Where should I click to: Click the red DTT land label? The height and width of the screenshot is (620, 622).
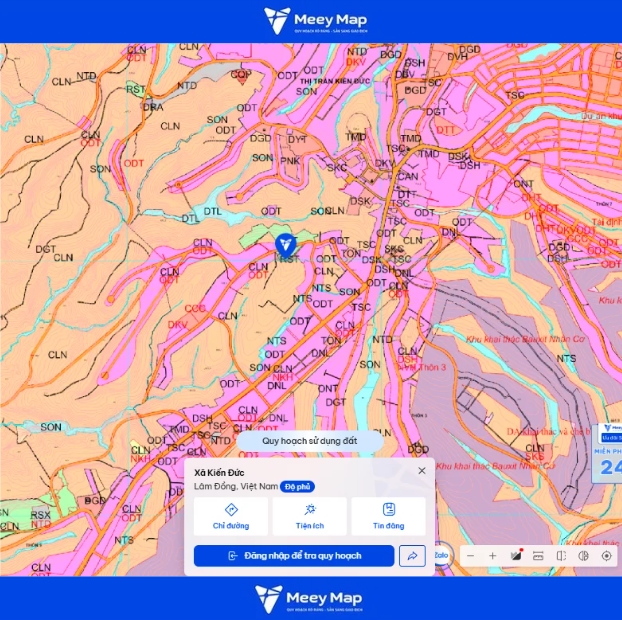click(445, 130)
